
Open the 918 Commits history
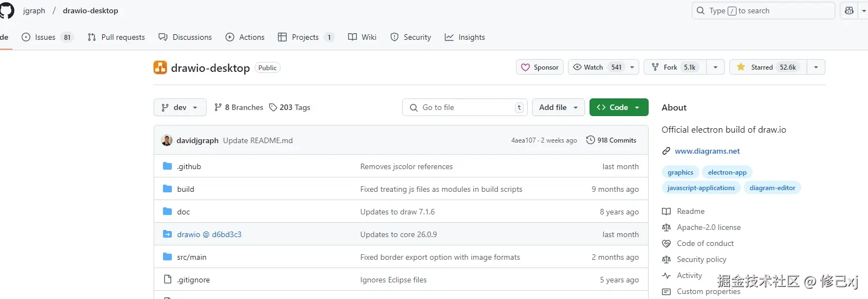pyautogui.click(x=611, y=140)
